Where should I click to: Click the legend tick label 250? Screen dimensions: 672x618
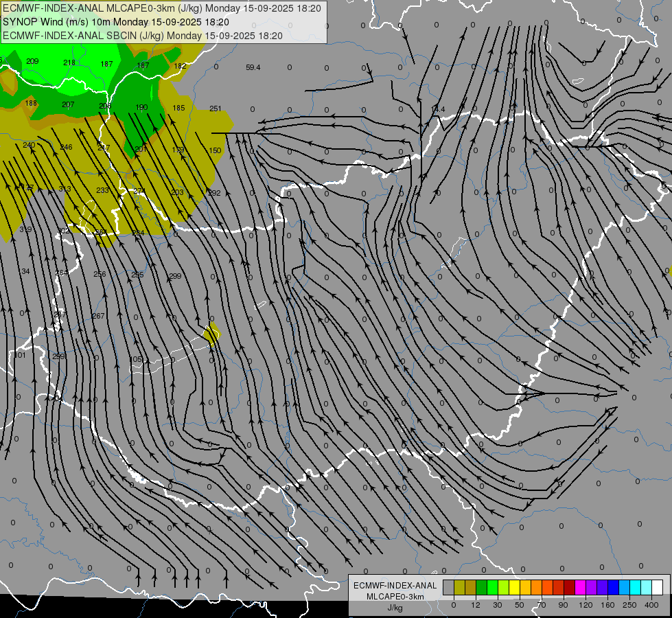(629, 605)
